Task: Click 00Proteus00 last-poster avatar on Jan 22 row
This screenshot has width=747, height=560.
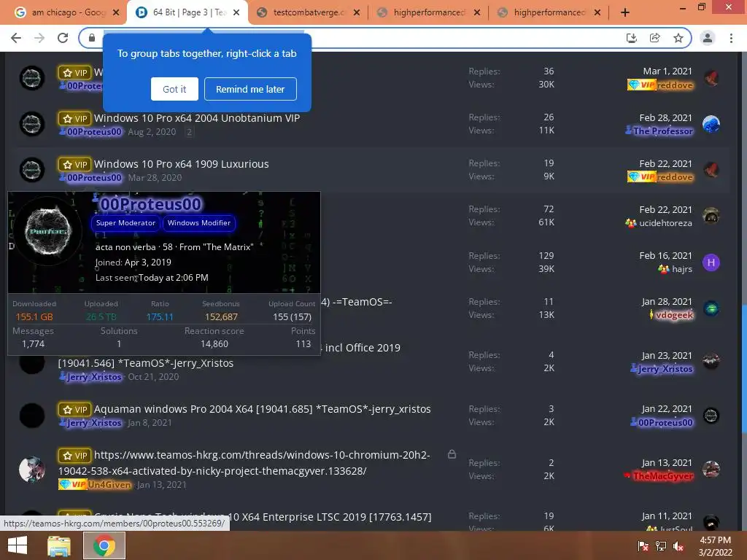Action: point(711,416)
